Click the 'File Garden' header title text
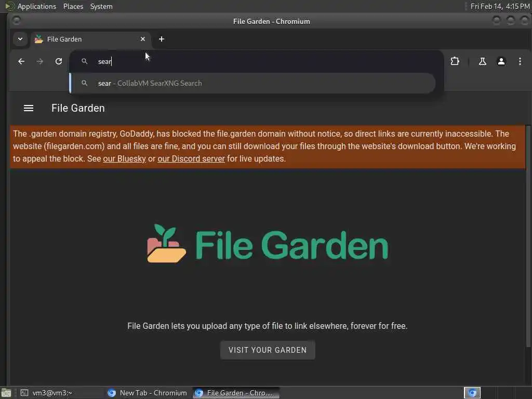Image resolution: width=532 pixels, height=399 pixels. point(78,108)
